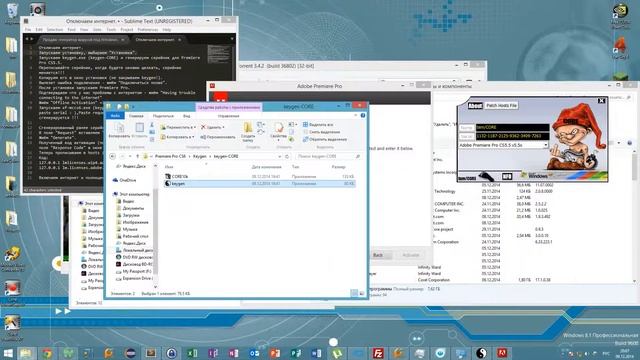640x360 pixels.
Task: Click the Paste button in Explorer ribbon
Action: pos(140,131)
